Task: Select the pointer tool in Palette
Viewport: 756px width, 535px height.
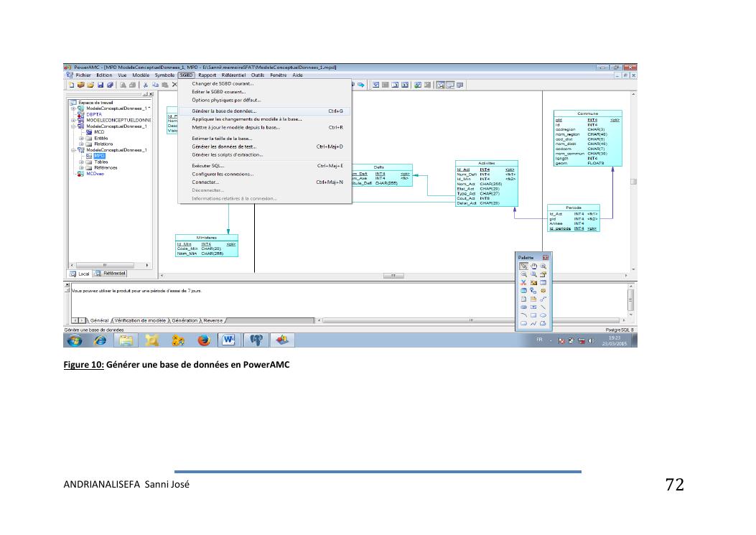Action: [x=523, y=266]
